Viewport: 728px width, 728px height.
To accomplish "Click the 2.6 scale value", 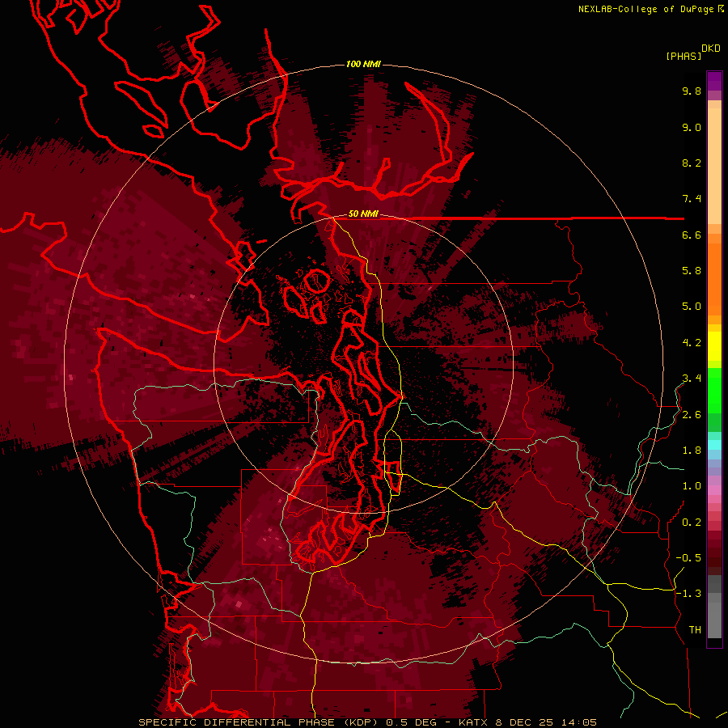I will tap(692, 415).
